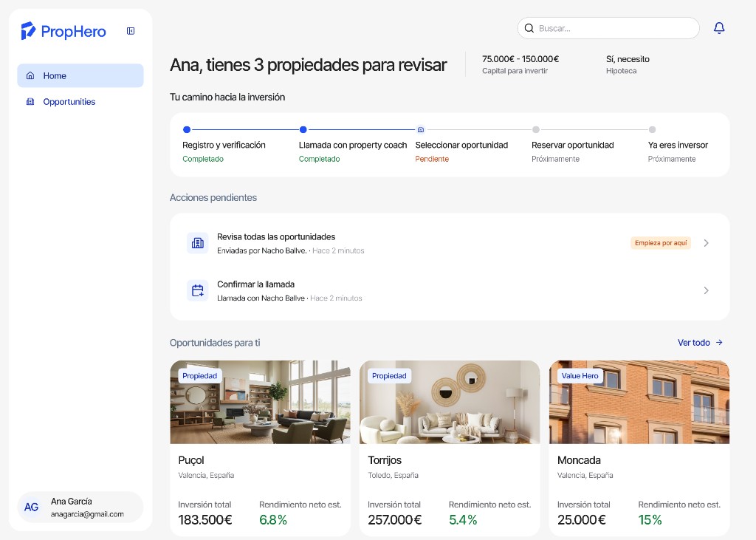The image size is (756, 540).
Task: Click the Value Hero tag on Moncada card
Action: [580, 375]
